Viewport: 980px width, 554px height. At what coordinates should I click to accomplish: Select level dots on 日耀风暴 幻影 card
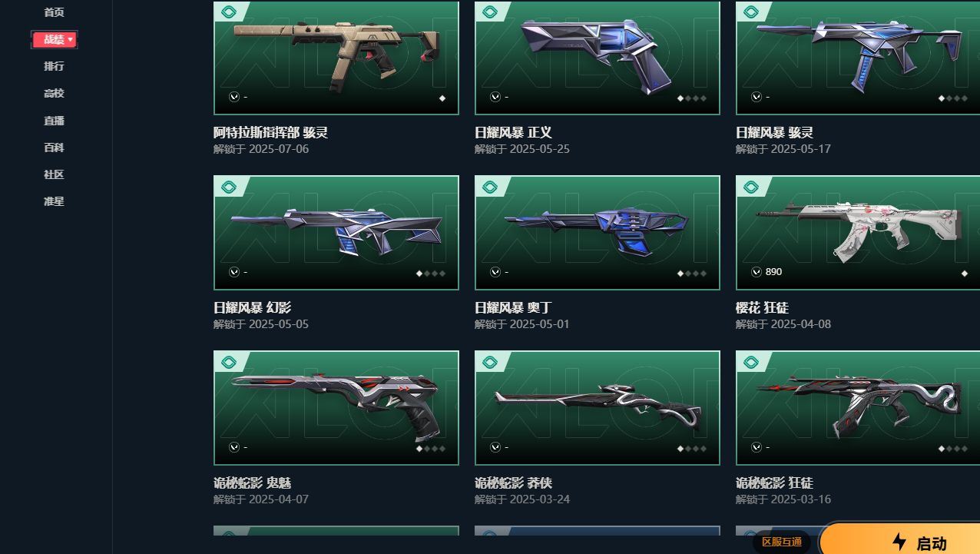click(x=431, y=274)
